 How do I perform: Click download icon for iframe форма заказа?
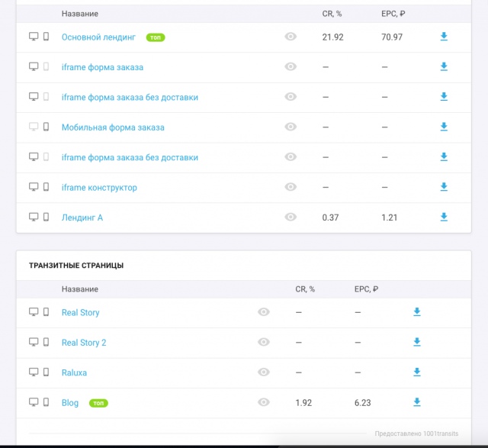coord(444,66)
